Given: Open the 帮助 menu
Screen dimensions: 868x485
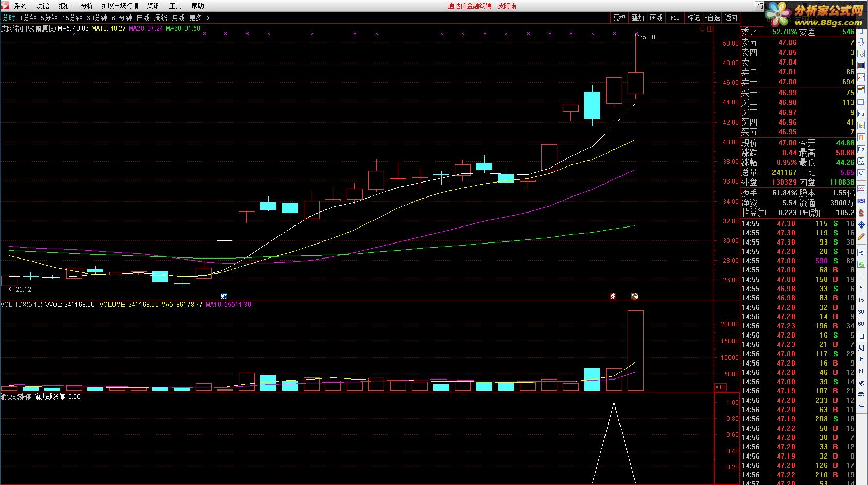Looking at the screenshot, I should point(197,6).
